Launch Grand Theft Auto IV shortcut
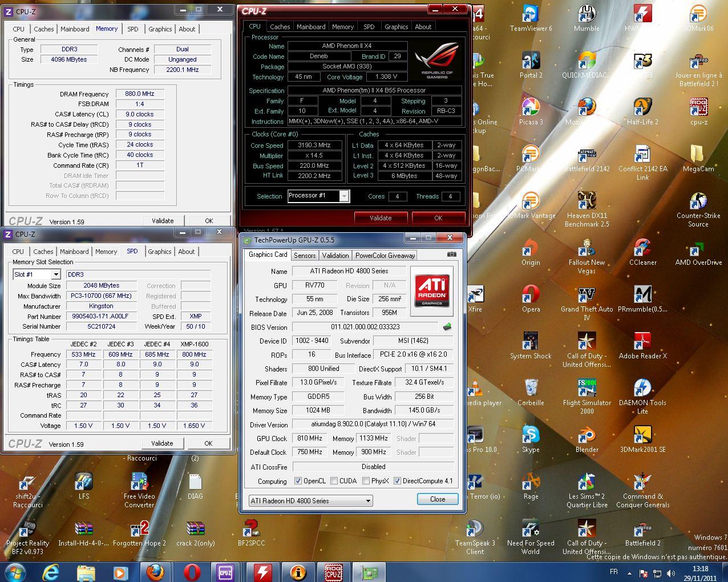Screen dimensions: 728x582 pos(587,304)
